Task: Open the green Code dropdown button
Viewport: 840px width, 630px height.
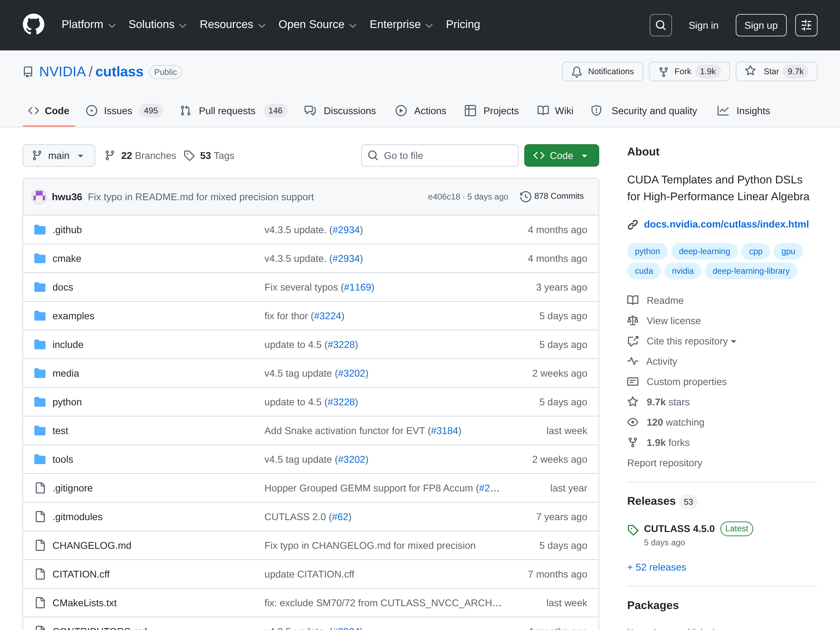Action: click(561, 156)
